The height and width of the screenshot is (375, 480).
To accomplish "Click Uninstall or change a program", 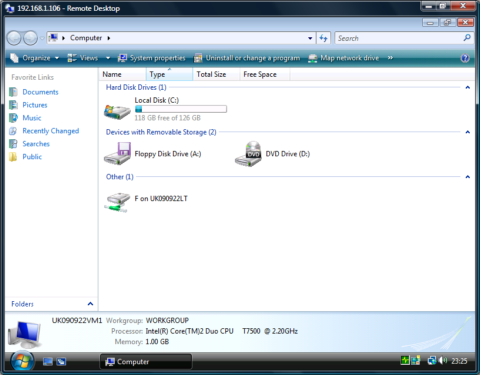I will click(247, 58).
